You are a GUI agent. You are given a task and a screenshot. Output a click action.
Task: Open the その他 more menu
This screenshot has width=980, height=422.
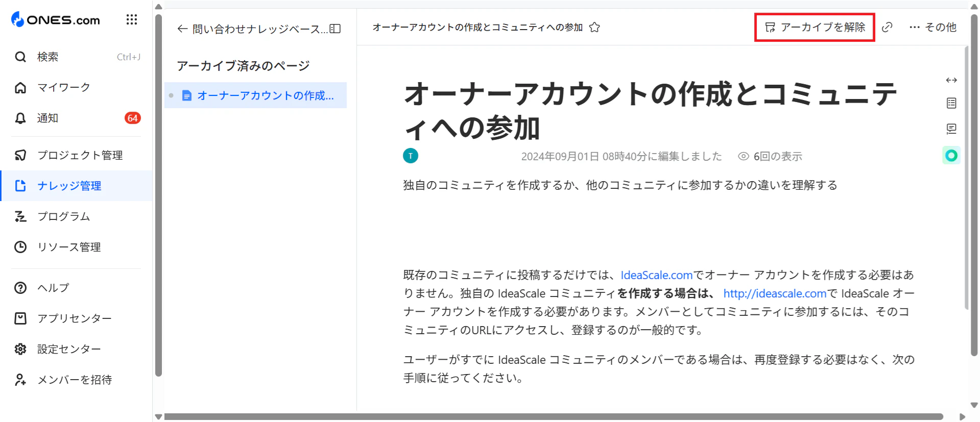933,27
